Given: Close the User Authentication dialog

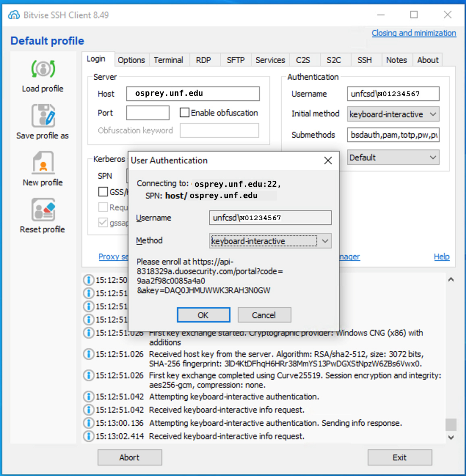Looking at the screenshot, I should (328, 161).
